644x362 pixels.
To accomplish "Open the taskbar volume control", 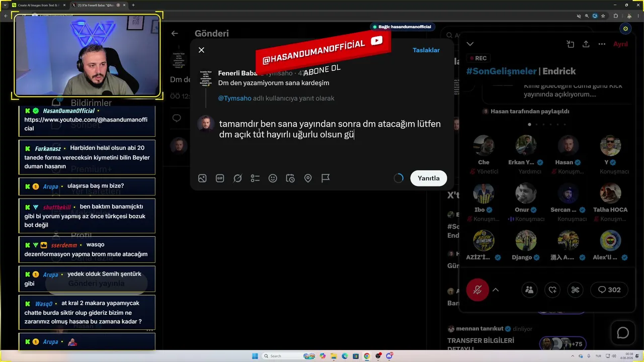I will 615,356.
